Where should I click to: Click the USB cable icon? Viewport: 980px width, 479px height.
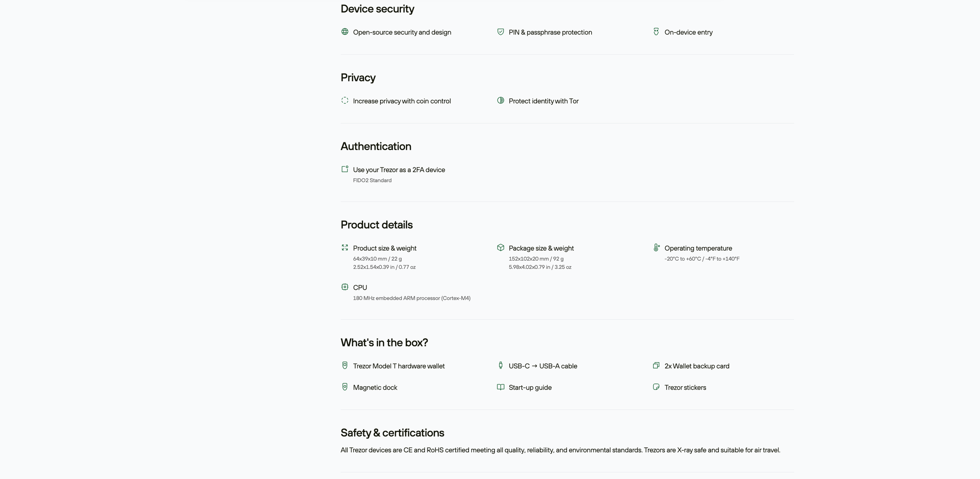click(x=500, y=365)
